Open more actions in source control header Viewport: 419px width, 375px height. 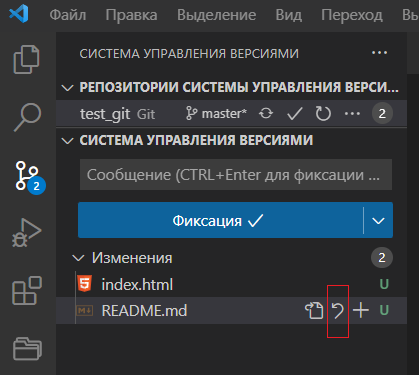click(379, 53)
